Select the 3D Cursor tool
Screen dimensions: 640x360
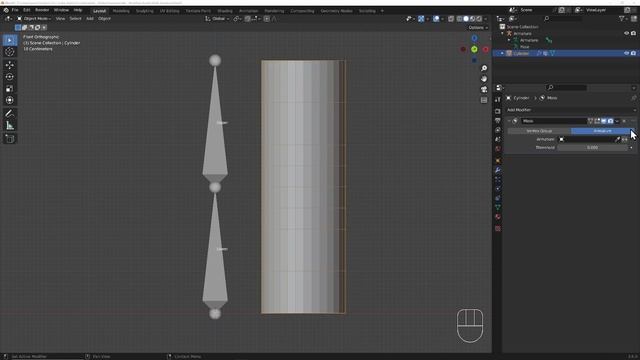click(x=10, y=51)
